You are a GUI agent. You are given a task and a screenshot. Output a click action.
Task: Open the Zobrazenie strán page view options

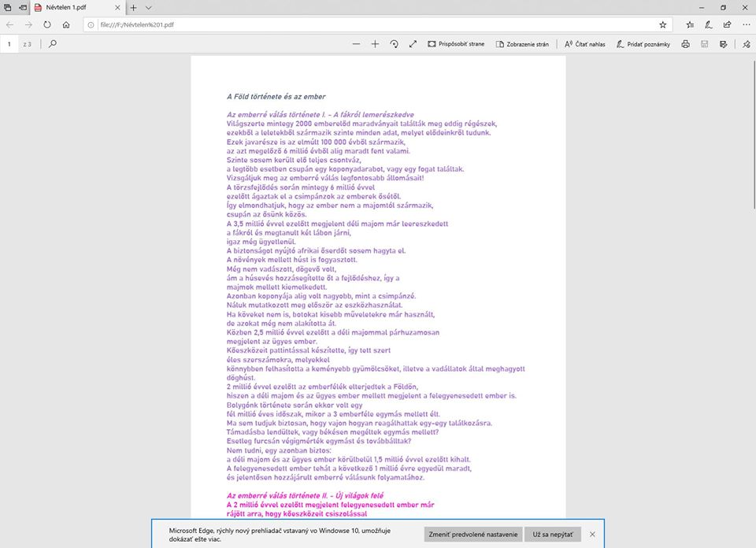pos(522,44)
